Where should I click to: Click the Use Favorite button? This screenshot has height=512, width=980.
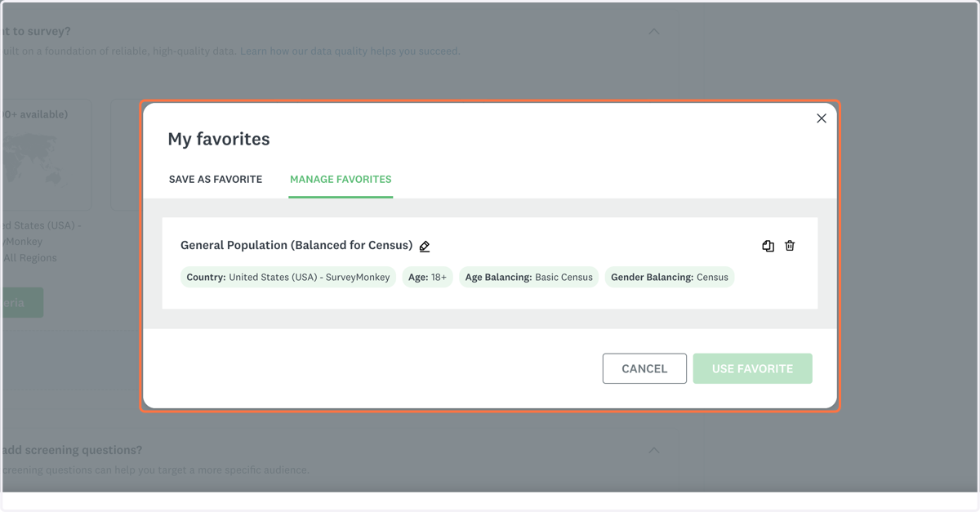(x=753, y=368)
